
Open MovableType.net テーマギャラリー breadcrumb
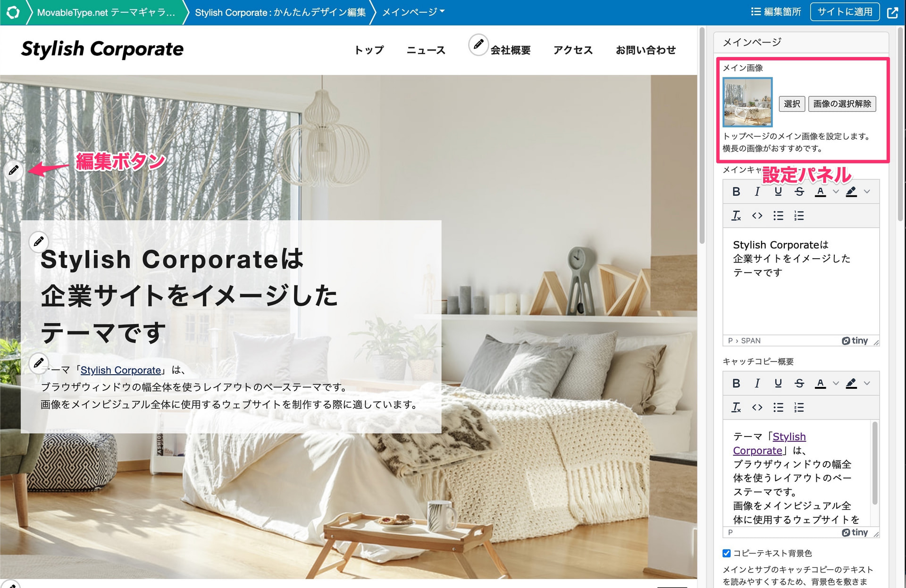(x=106, y=12)
